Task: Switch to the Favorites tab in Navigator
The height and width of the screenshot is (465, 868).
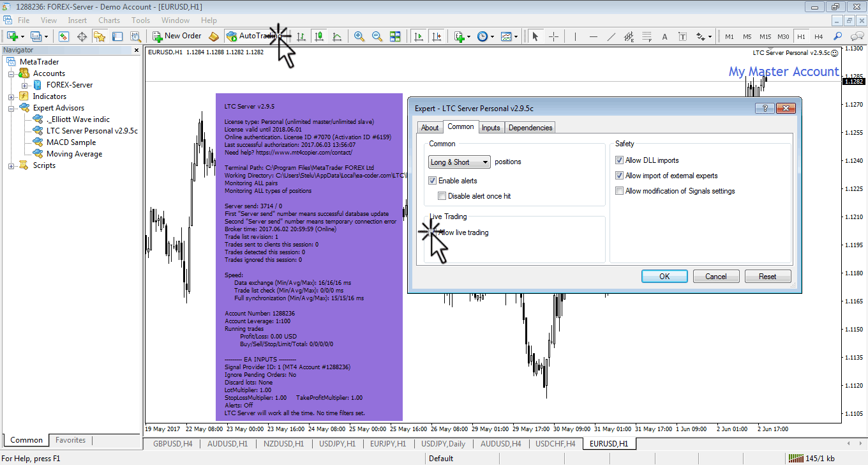Action: click(70, 440)
